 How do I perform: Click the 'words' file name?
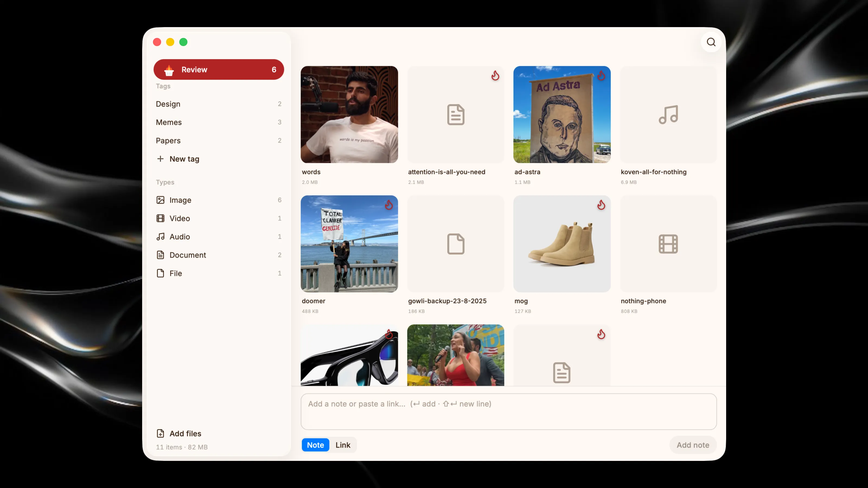[x=311, y=172]
